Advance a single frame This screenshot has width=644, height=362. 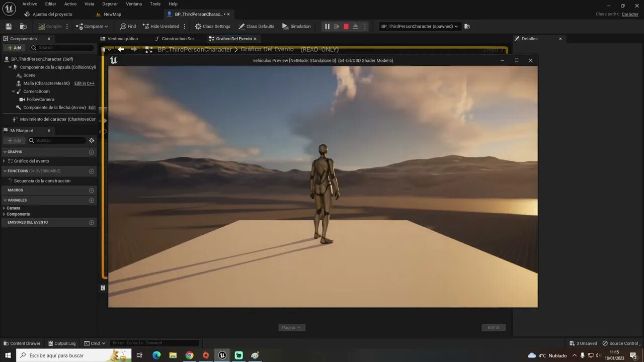337,26
